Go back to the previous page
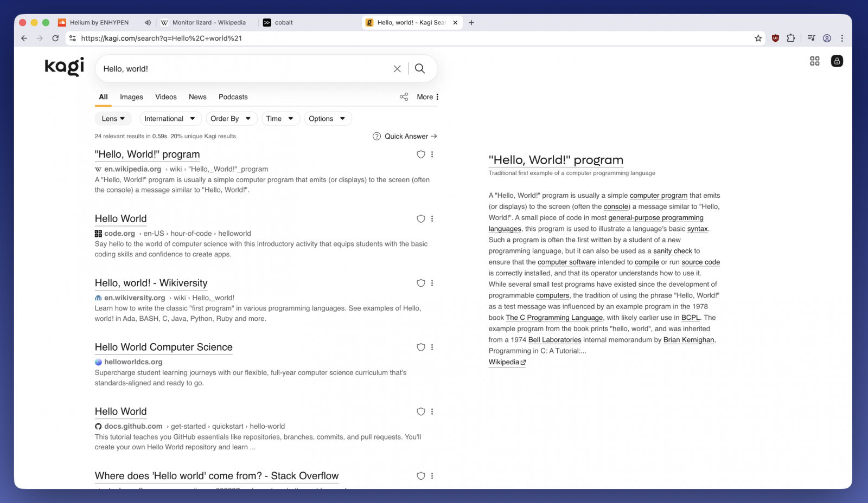The height and width of the screenshot is (503, 868). [24, 38]
